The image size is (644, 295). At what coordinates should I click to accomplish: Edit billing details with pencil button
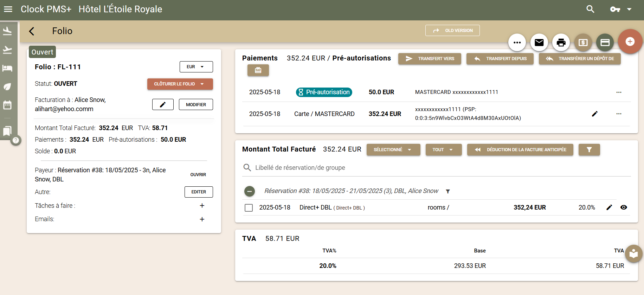163,104
